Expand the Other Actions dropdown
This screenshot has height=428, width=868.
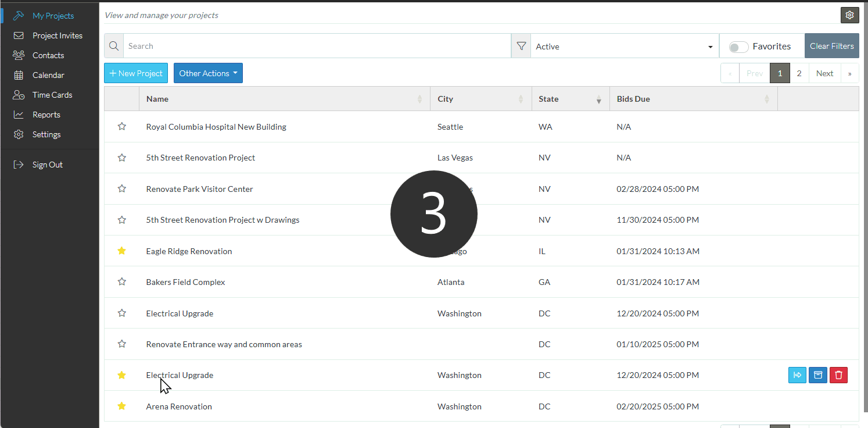(x=208, y=73)
